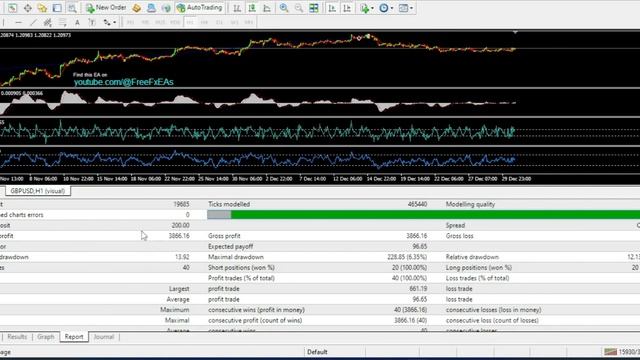
Task: Select the Fibonacci retracement tool
Action: (x=62, y=22)
